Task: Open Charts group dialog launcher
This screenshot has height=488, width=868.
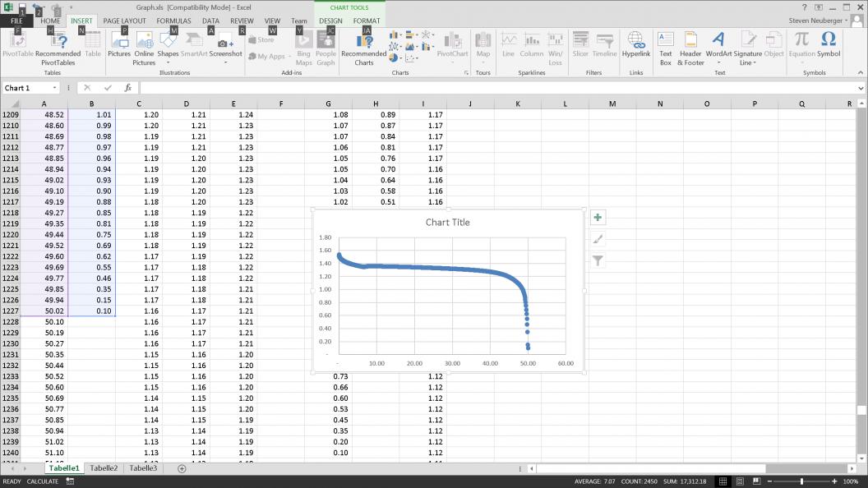Action: 466,72
